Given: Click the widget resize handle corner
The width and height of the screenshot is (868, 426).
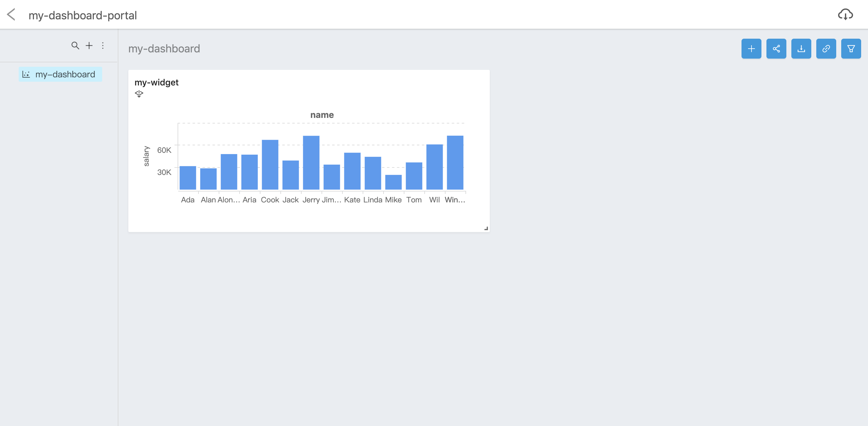Looking at the screenshot, I should pos(486,228).
